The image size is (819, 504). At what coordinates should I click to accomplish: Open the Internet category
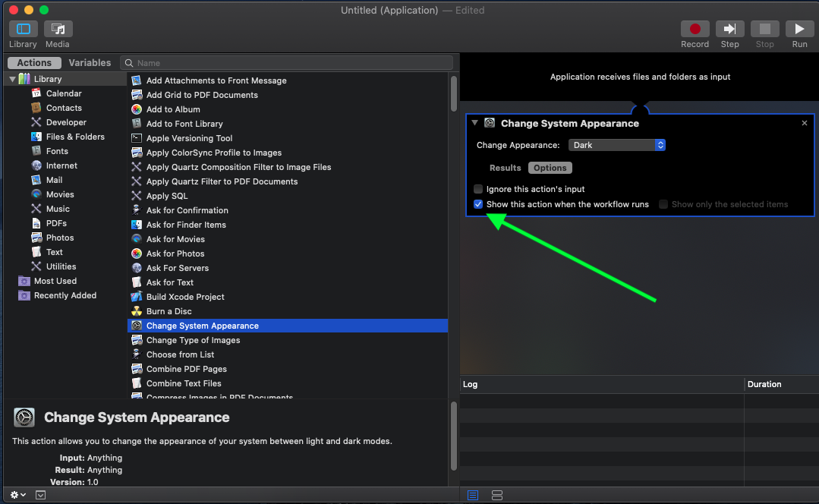click(x=61, y=165)
